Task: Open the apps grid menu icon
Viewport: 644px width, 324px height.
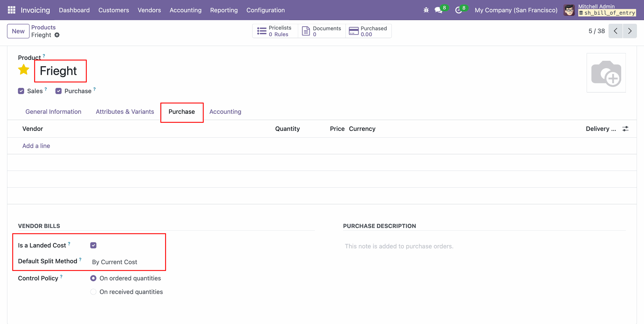Action: pos(11,10)
